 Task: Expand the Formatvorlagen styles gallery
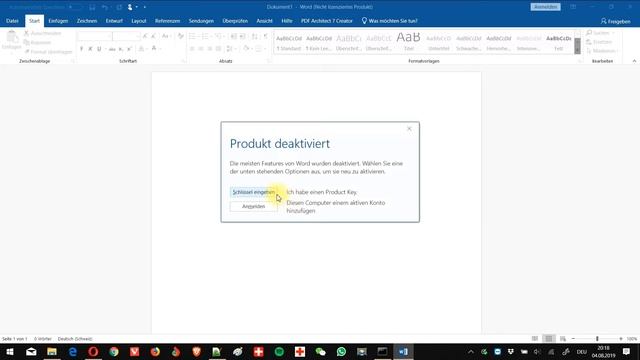click(x=577, y=50)
